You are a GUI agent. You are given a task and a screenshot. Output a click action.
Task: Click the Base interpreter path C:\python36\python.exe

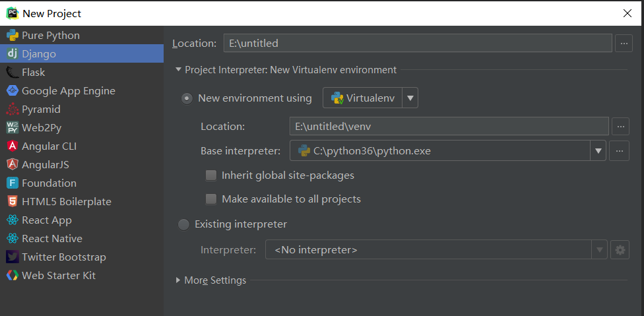pyautogui.click(x=372, y=151)
